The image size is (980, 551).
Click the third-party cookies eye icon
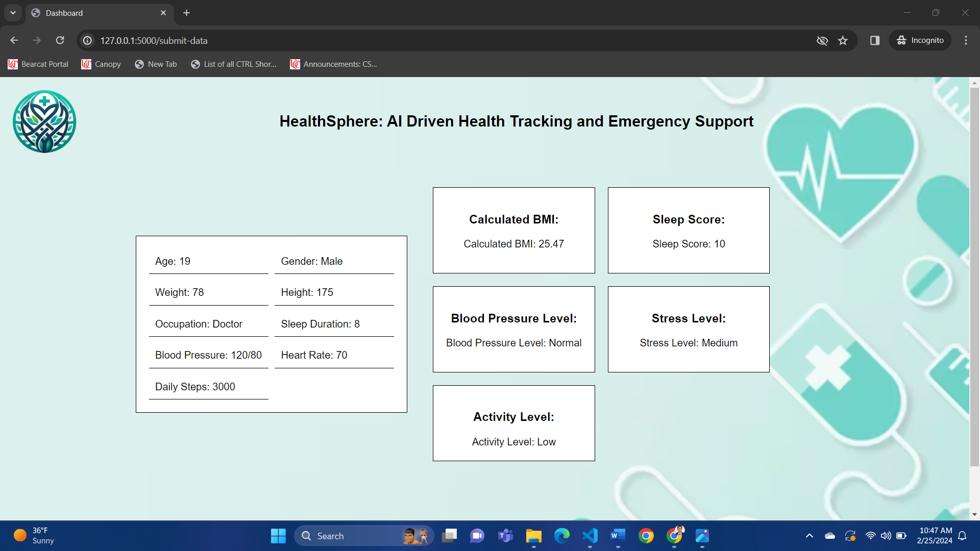[x=822, y=40]
